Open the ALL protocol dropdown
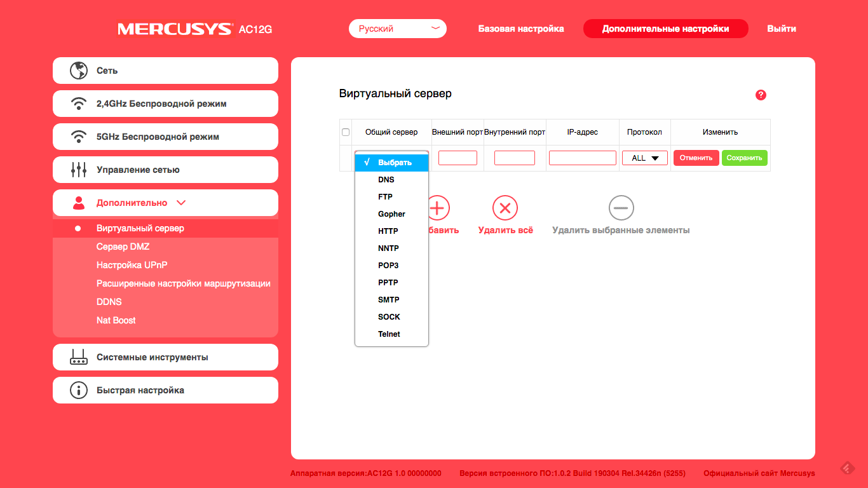This screenshot has width=868, height=488. point(645,158)
